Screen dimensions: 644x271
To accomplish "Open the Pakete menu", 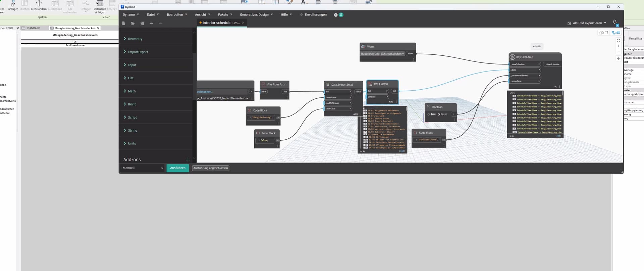I will point(225,15).
